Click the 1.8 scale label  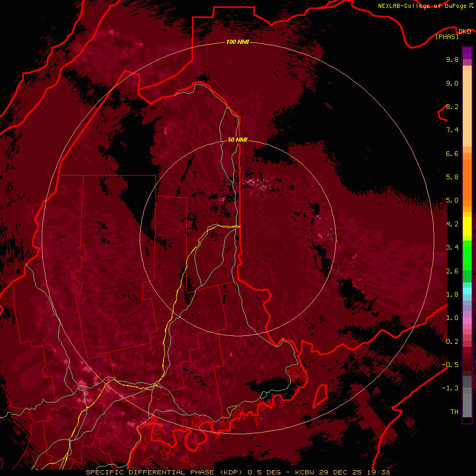452,295
